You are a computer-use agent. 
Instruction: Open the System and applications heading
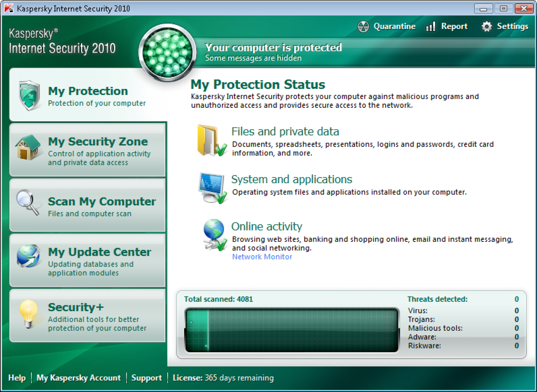click(292, 179)
